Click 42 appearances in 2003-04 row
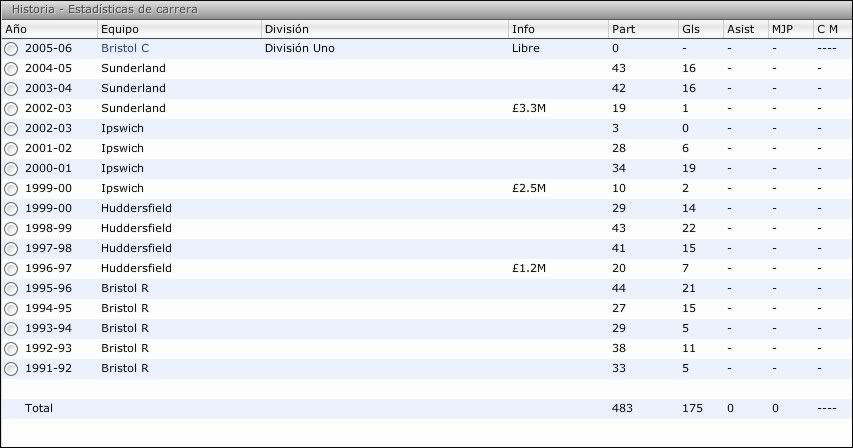Viewport: 853px width, 448px height. 619,88
